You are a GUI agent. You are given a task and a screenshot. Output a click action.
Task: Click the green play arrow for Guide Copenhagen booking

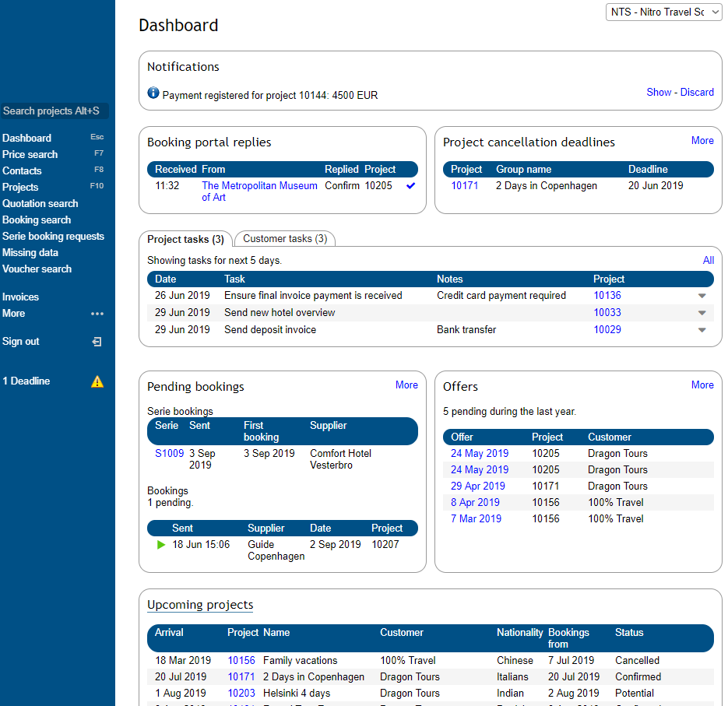coord(161,544)
